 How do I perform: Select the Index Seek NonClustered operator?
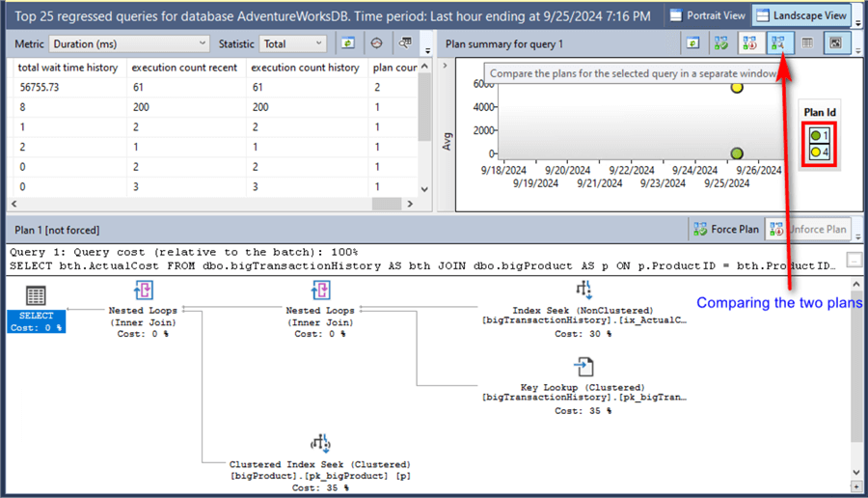pyautogui.click(x=583, y=309)
